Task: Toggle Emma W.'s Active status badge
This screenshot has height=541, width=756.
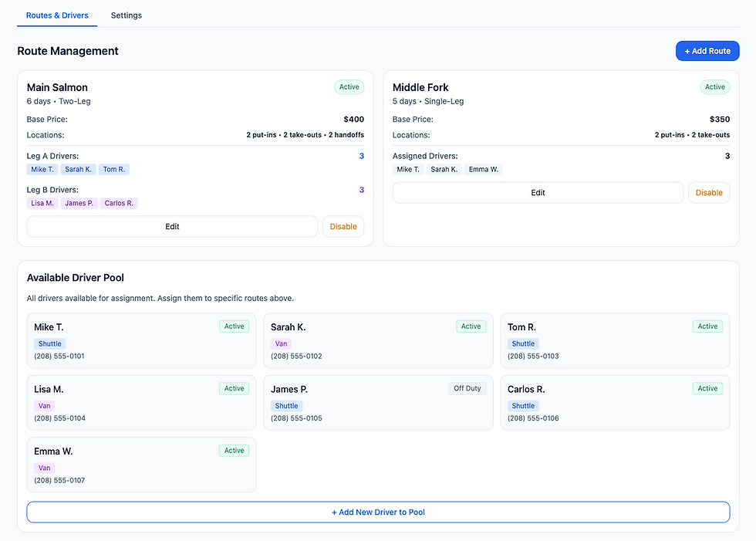Action: pos(234,450)
